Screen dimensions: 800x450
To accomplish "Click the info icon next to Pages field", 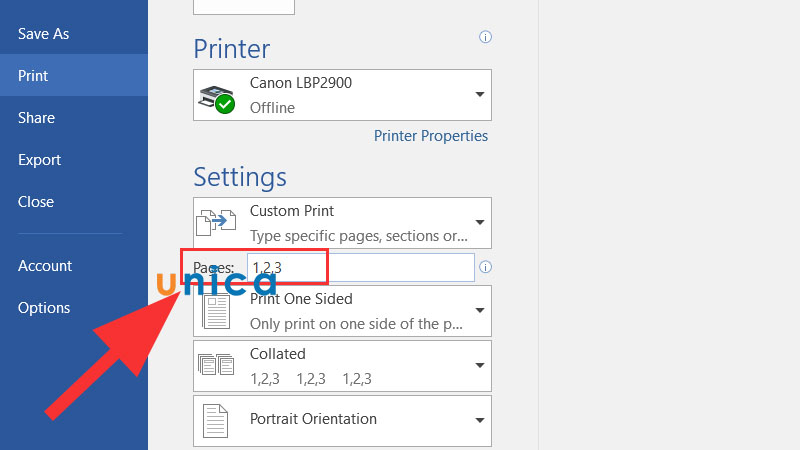I will coord(486,267).
